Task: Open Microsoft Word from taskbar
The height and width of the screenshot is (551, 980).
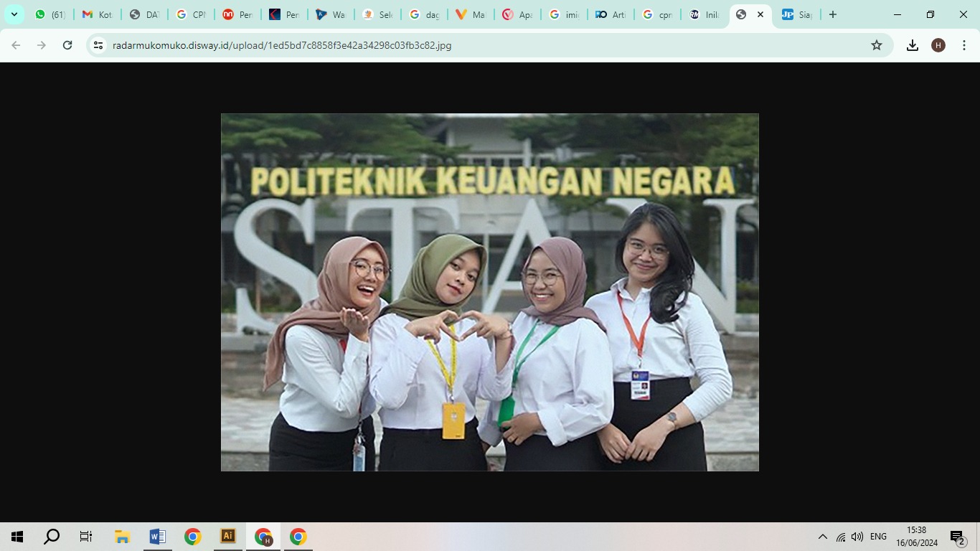Action: (157, 537)
